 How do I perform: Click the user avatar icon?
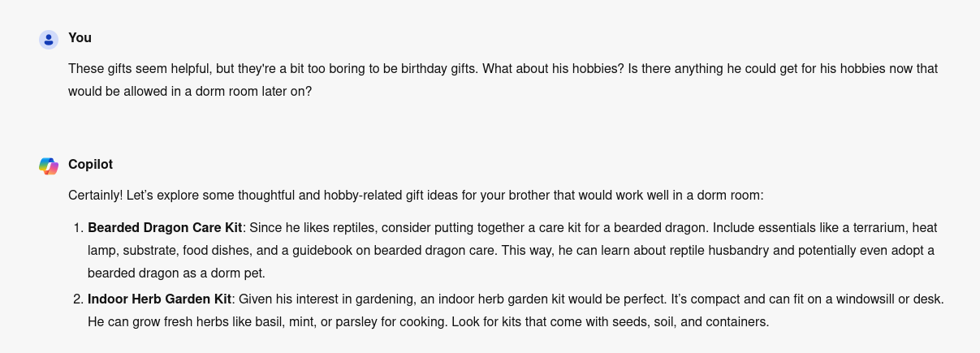click(x=49, y=39)
